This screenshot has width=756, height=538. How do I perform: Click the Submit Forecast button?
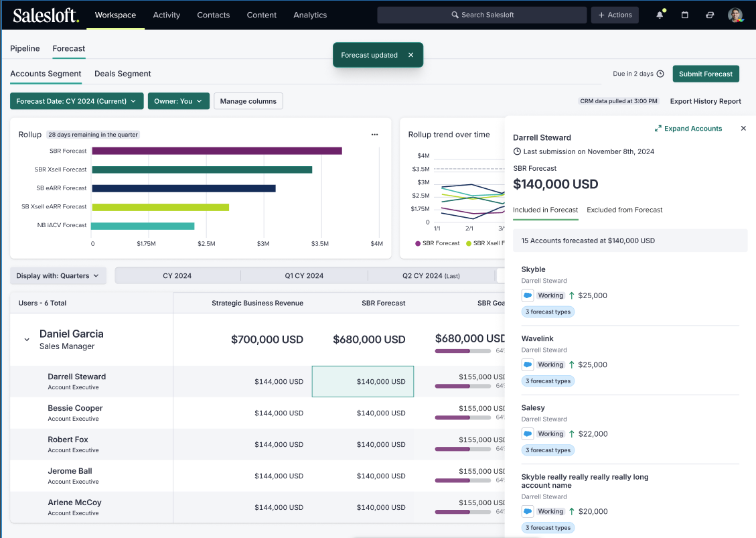pyautogui.click(x=705, y=74)
